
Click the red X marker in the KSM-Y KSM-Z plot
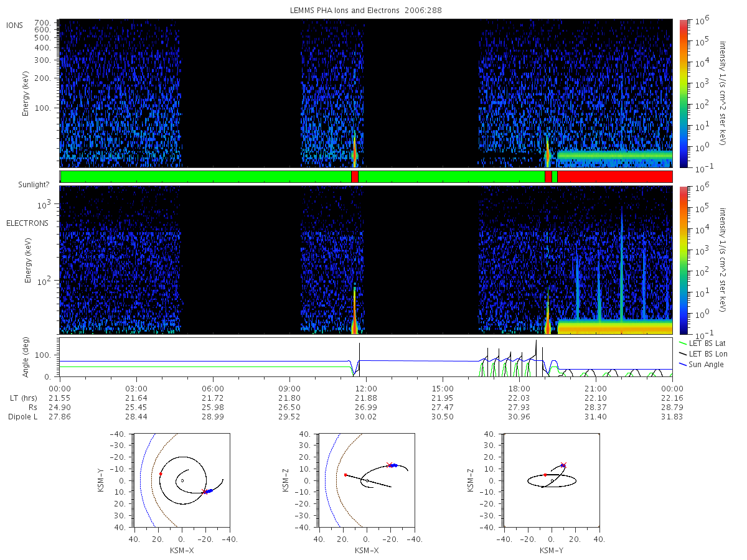pos(563,465)
